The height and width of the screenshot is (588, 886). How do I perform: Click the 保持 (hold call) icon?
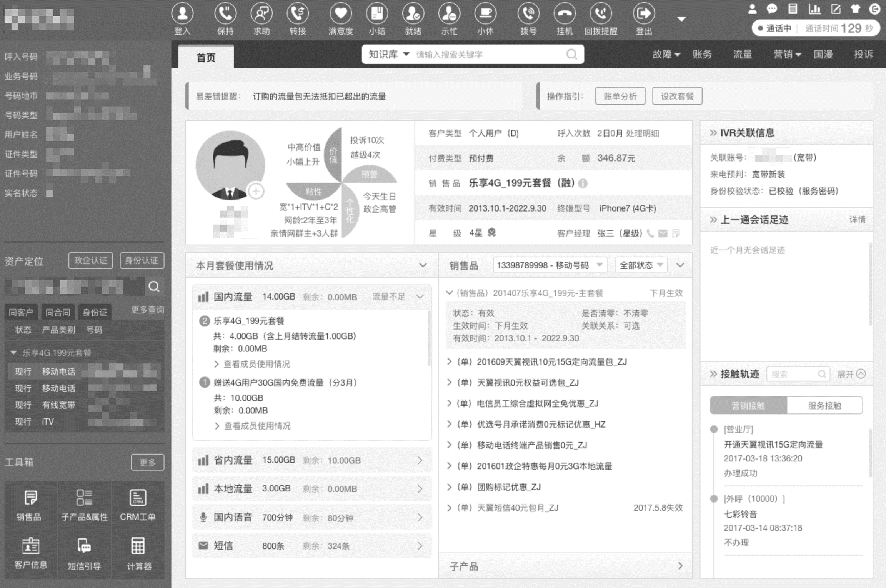coord(225,13)
